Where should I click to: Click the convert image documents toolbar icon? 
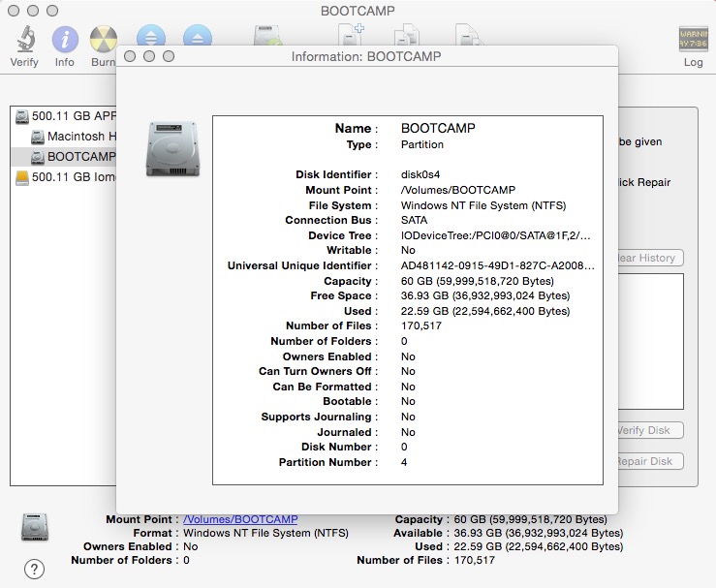pos(406,35)
